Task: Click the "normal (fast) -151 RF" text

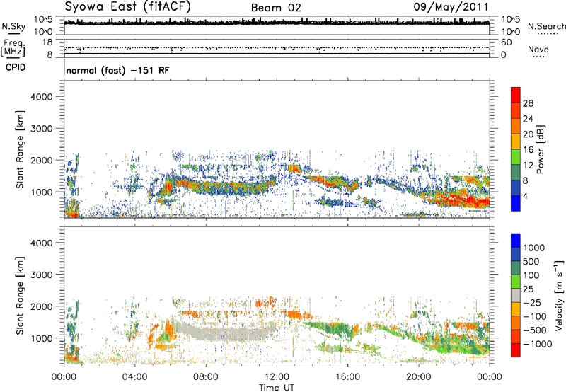Action: coord(117,70)
